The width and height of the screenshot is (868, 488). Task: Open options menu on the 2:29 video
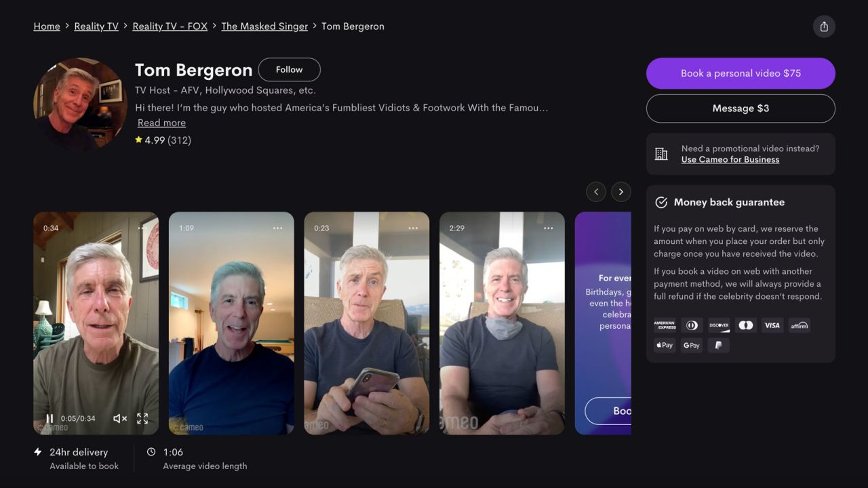[x=549, y=228]
